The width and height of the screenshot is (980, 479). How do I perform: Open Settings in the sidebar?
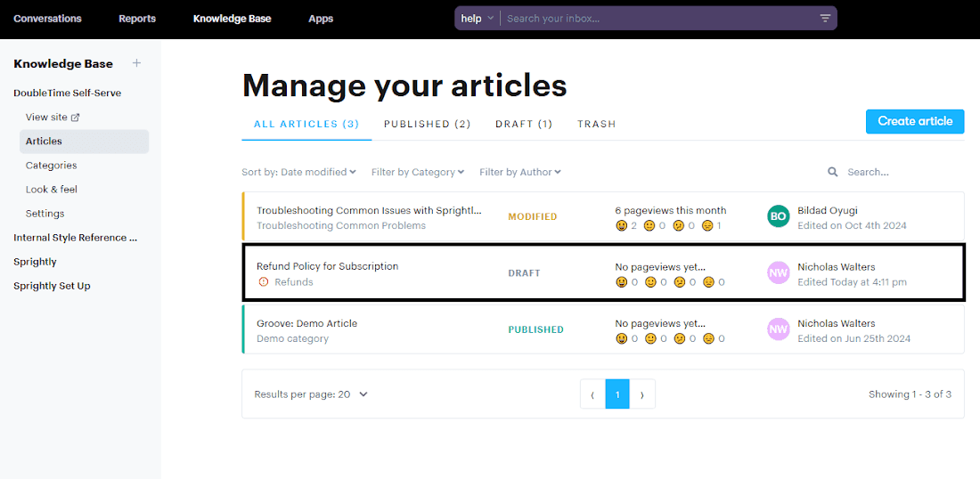[x=45, y=214]
